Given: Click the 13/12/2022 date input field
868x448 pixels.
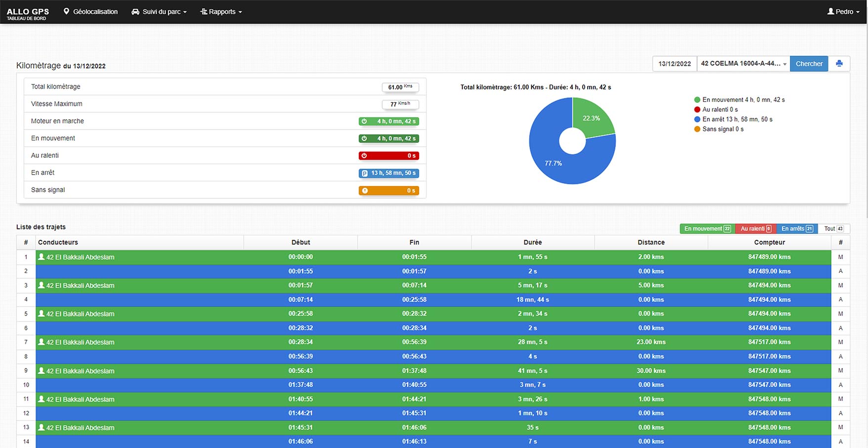Looking at the screenshot, I should point(674,64).
